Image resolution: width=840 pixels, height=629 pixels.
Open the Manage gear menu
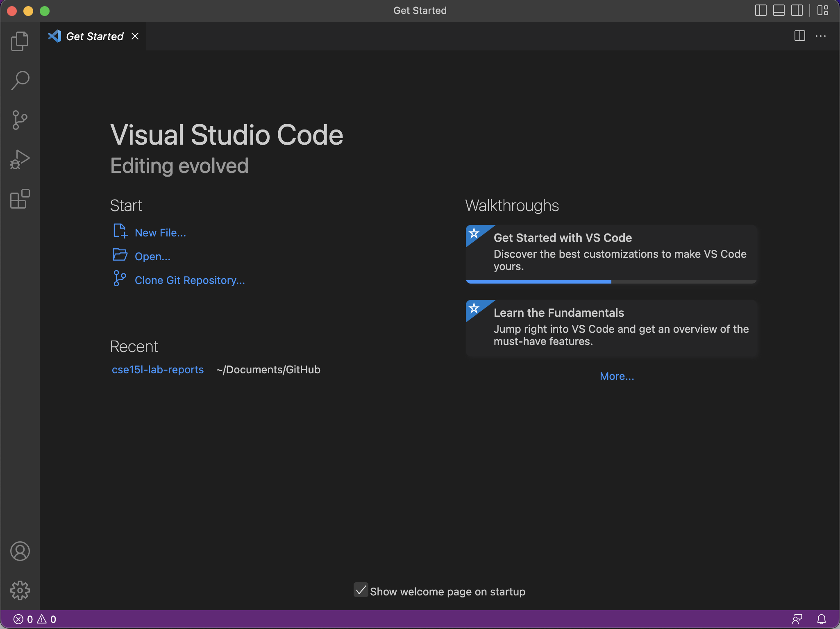[x=20, y=590]
